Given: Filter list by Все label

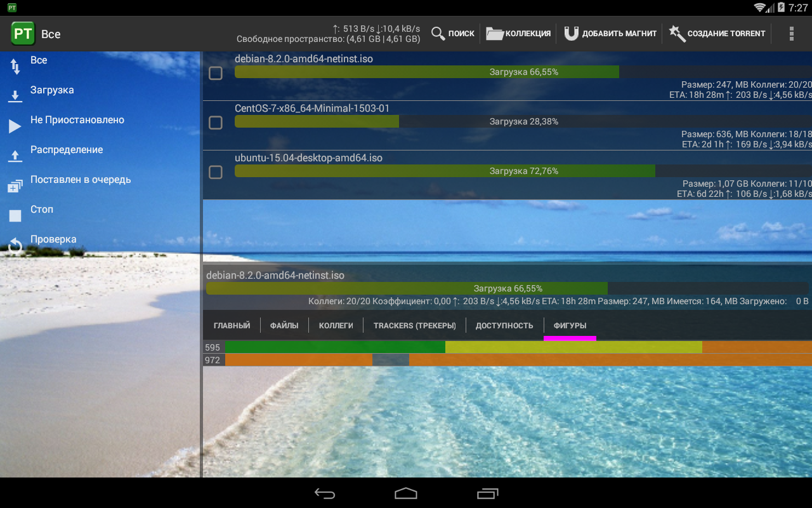Looking at the screenshot, I should (x=39, y=60).
